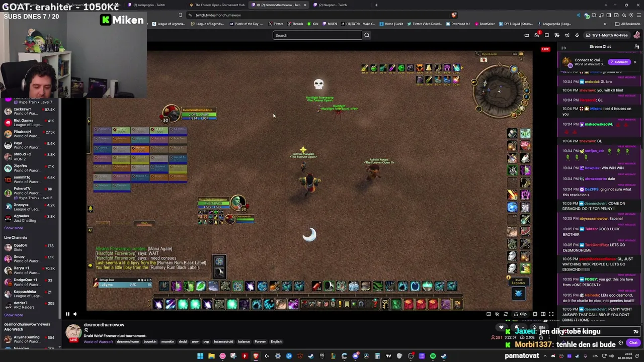Open the whispers icon in top bar
Screen dimensions: 644x362
[547, 35]
